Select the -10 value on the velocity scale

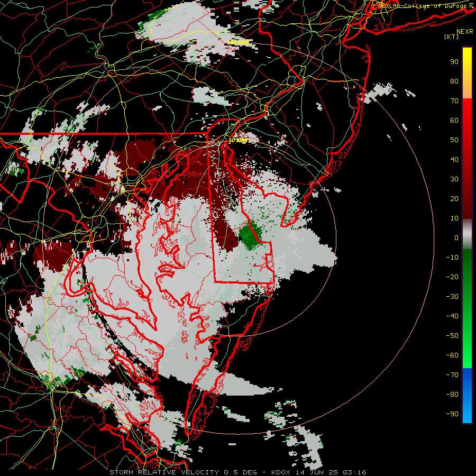[x=452, y=258]
